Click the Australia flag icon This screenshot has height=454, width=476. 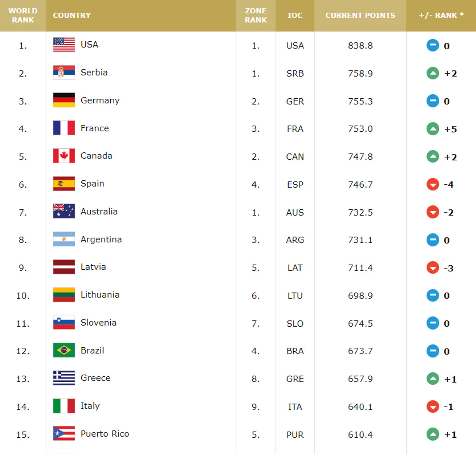pyautogui.click(x=64, y=211)
